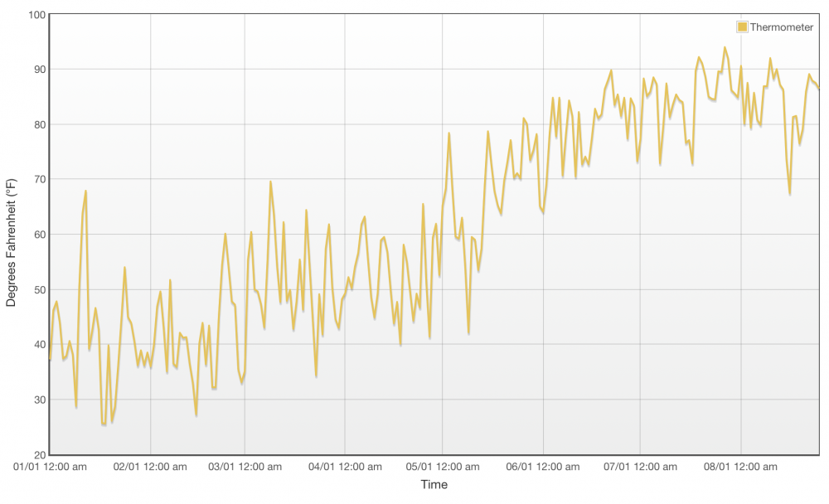Click the 03/01 12:00 am axis label
Viewport: 829px width, 504px height.
point(245,467)
